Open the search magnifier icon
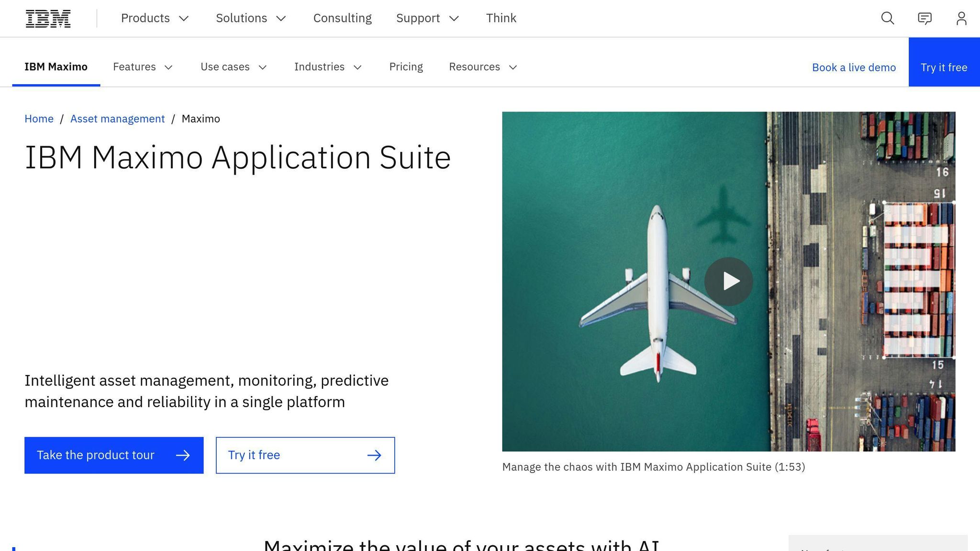Image resolution: width=980 pixels, height=551 pixels. click(x=887, y=18)
